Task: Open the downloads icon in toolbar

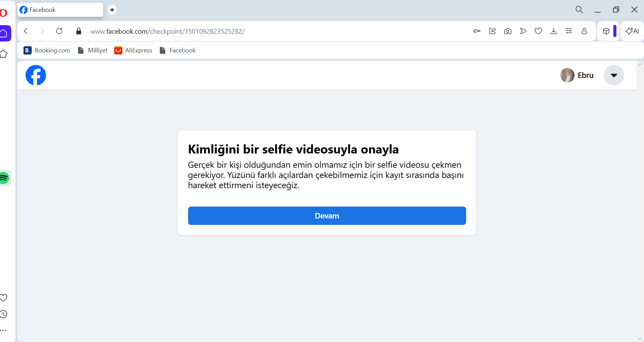Action: (x=554, y=31)
